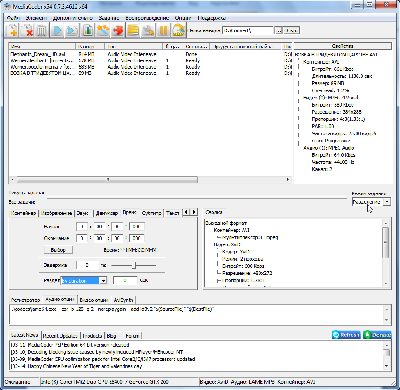This screenshot has width=400, height=390.
Task: Click the second blue play icon with page
Action: click(72, 31)
